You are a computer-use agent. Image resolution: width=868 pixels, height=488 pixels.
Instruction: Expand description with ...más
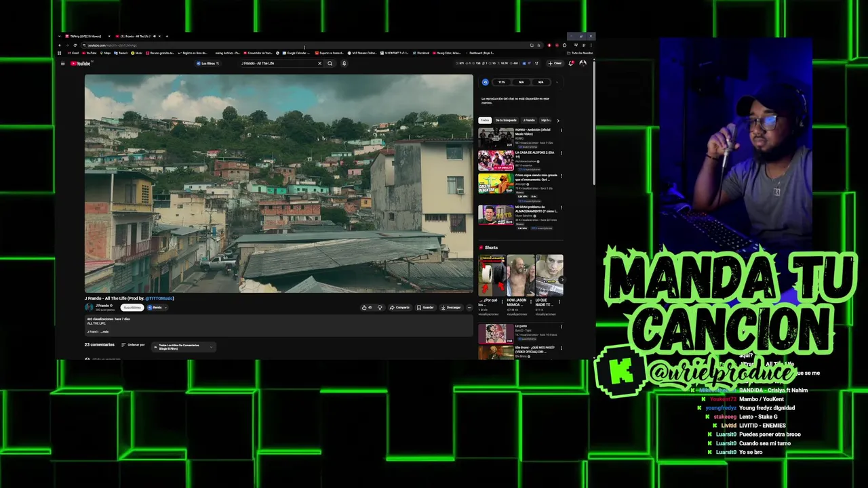coord(104,331)
